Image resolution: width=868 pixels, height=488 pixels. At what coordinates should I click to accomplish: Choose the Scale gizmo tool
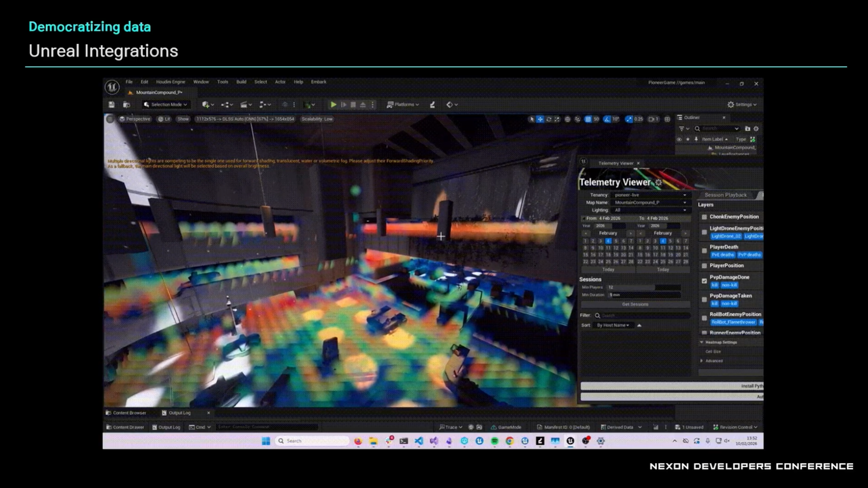(557, 119)
